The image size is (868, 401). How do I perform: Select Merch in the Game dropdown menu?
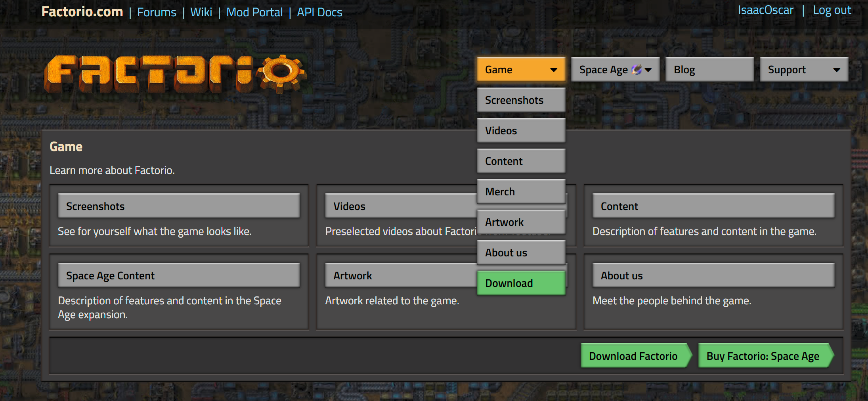point(521,192)
